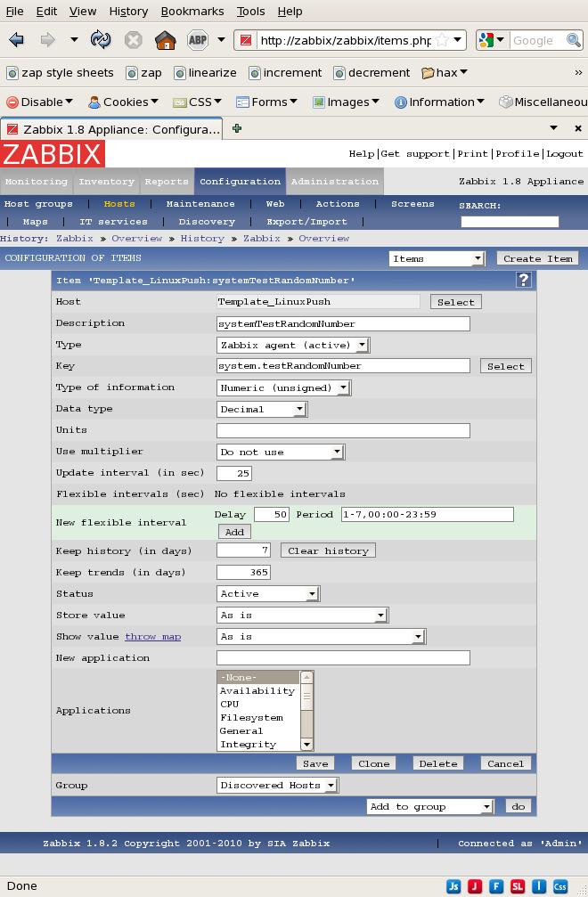Click the SL status bar icon
Screen dimensions: 588x897
518,886
